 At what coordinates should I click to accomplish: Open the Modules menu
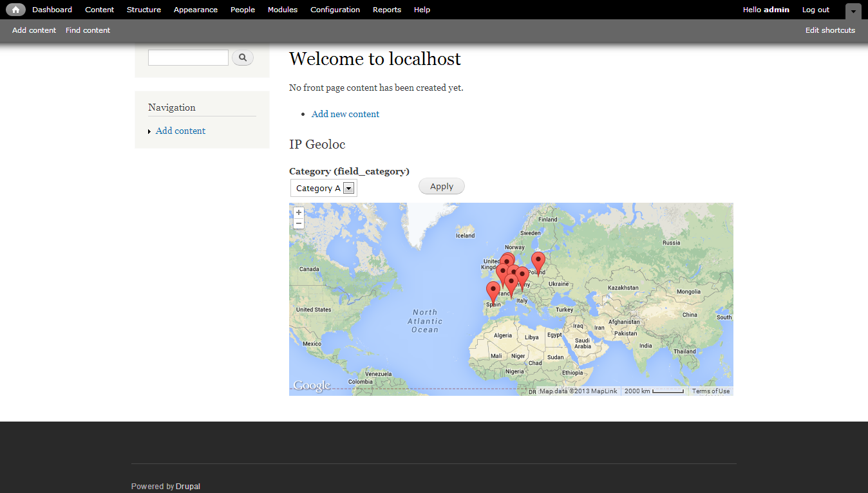click(282, 9)
